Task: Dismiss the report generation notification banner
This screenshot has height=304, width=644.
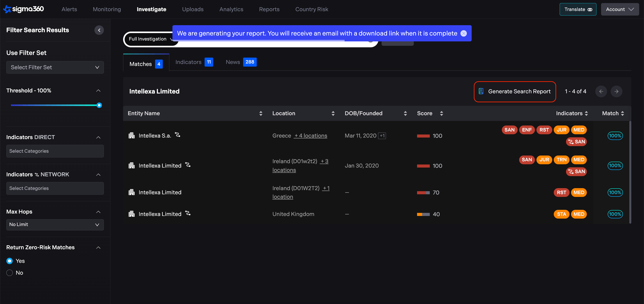Action: [x=464, y=33]
